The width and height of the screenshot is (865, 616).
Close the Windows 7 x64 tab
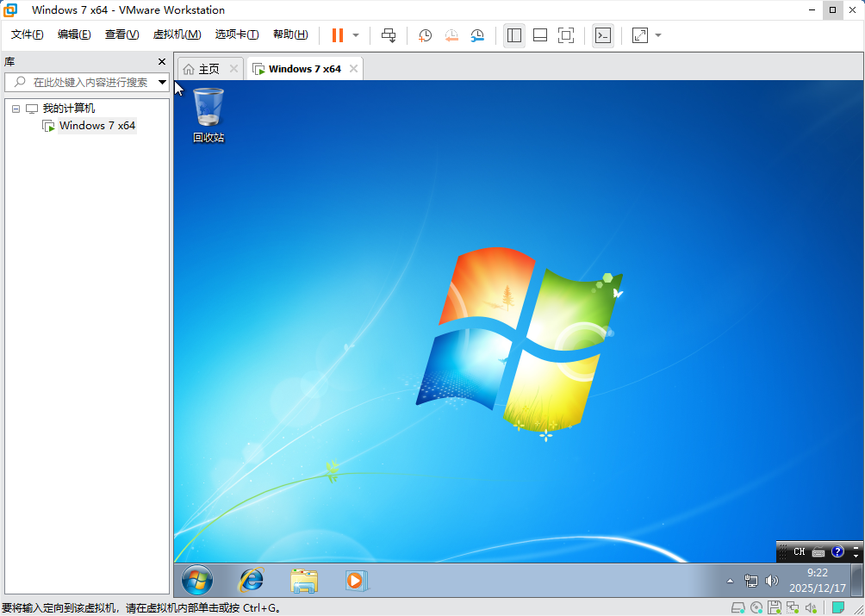pyautogui.click(x=353, y=69)
